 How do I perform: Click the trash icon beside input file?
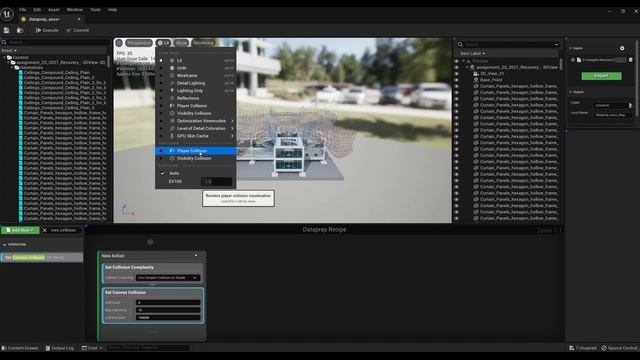[x=631, y=60]
